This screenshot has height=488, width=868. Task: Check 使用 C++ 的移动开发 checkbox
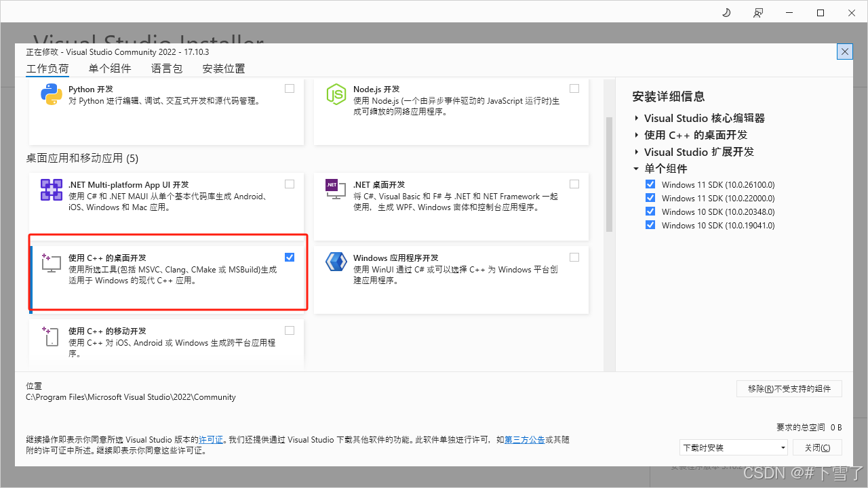[290, 330]
